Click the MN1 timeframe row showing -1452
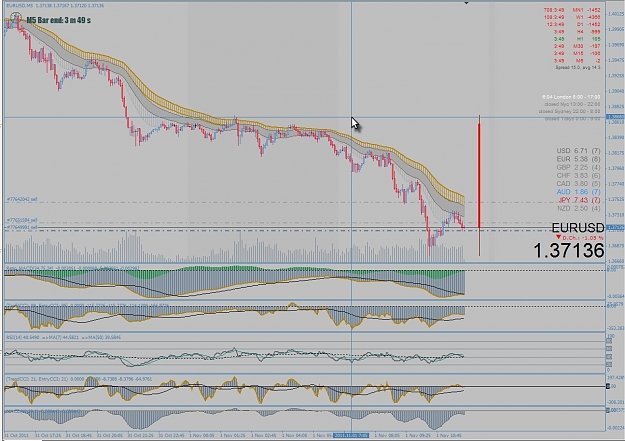Image resolution: width=625 pixels, height=441 pixels. pos(572,10)
